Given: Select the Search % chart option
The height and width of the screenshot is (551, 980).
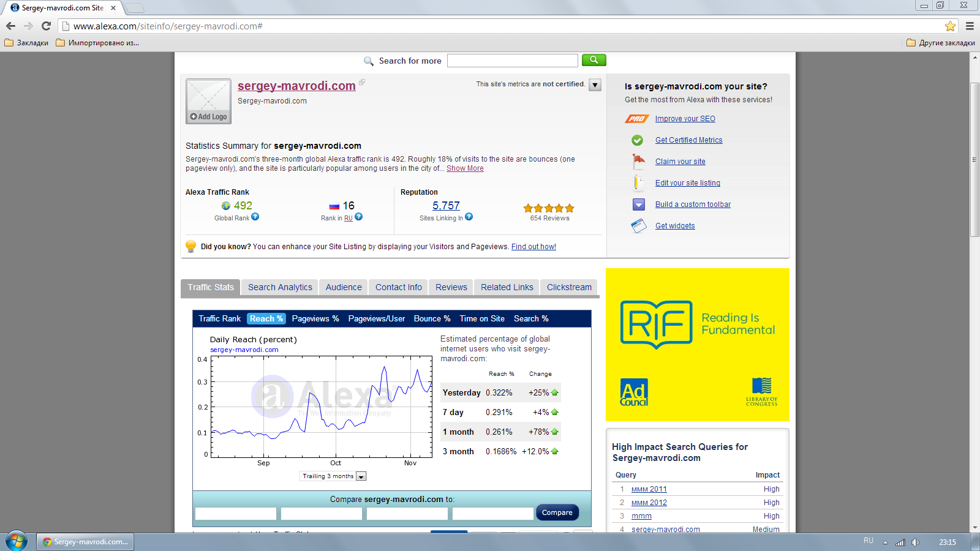Looking at the screenshot, I should coord(531,318).
